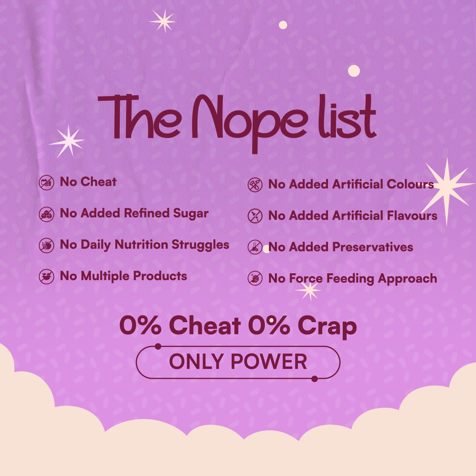Click the No Added Refined Sugar icon
Screen dimensions: 476x476
click(47, 214)
